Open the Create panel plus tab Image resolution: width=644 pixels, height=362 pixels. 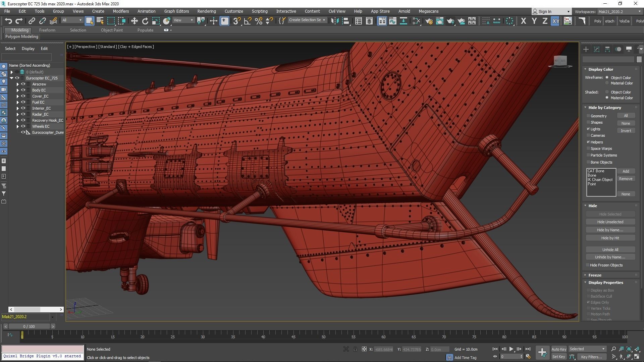click(586, 49)
